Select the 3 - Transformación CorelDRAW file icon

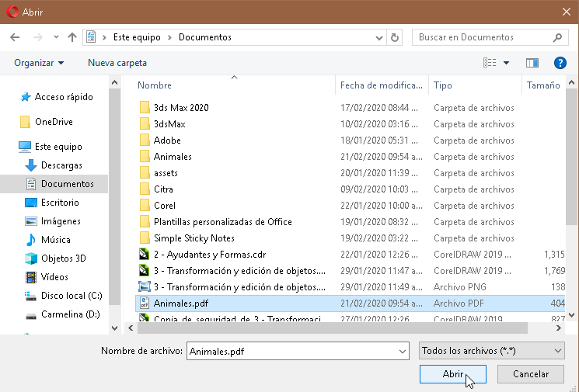click(144, 270)
